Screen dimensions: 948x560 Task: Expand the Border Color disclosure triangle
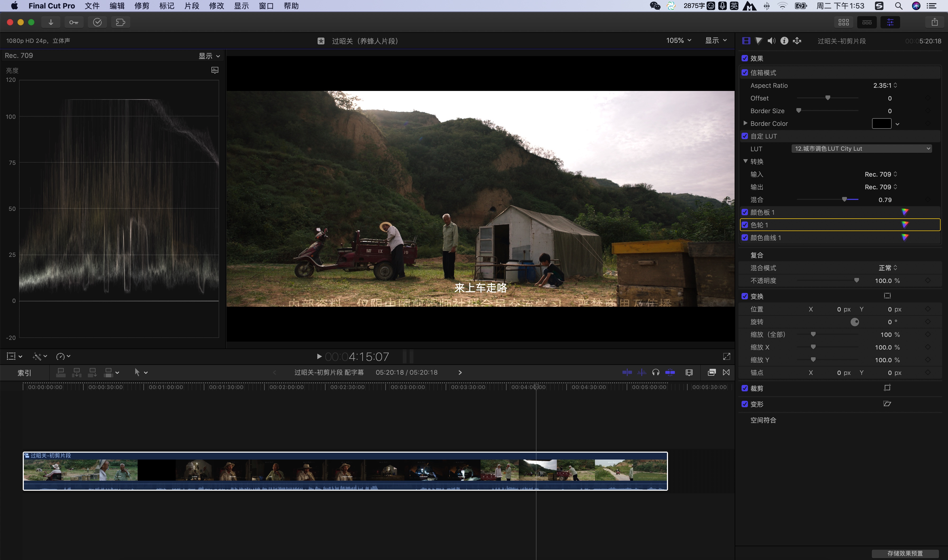pos(745,123)
